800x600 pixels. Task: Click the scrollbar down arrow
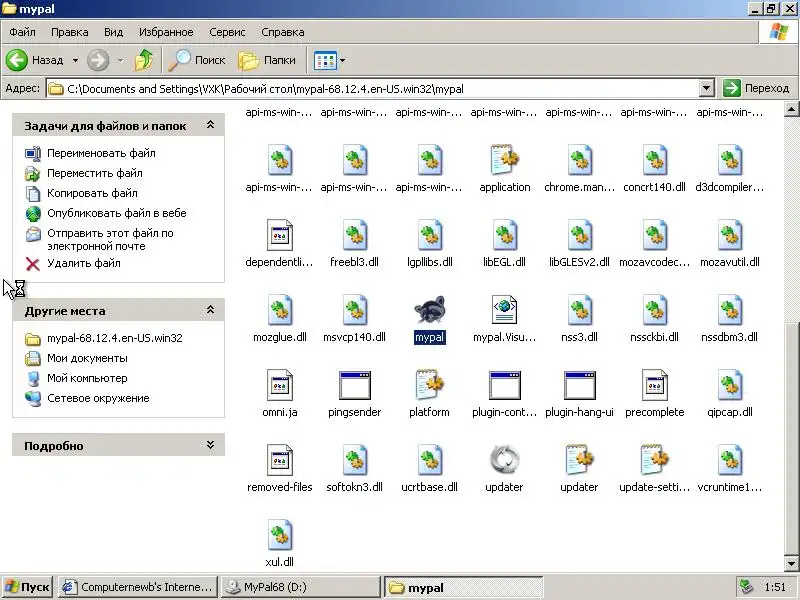pyautogui.click(x=791, y=563)
